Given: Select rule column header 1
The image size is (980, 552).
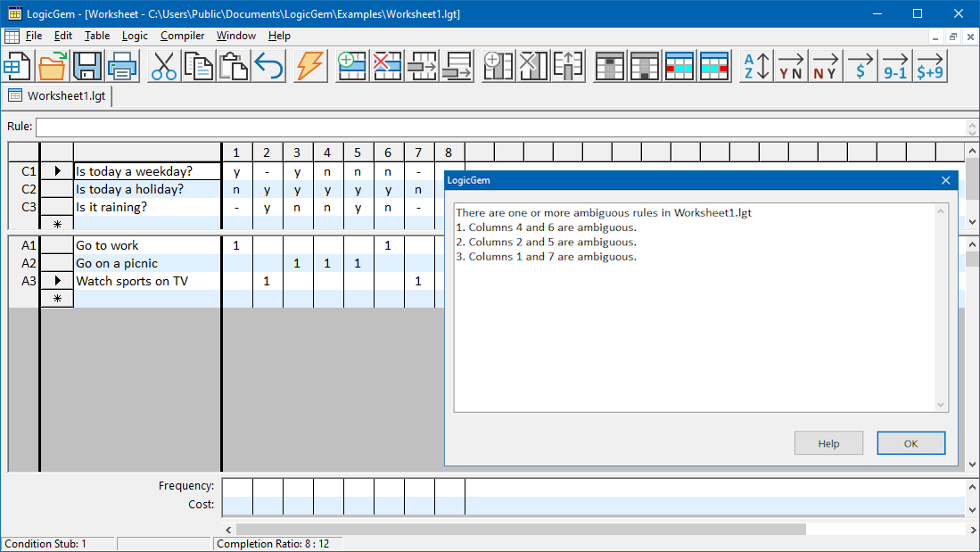Looking at the screenshot, I should coord(236,152).
